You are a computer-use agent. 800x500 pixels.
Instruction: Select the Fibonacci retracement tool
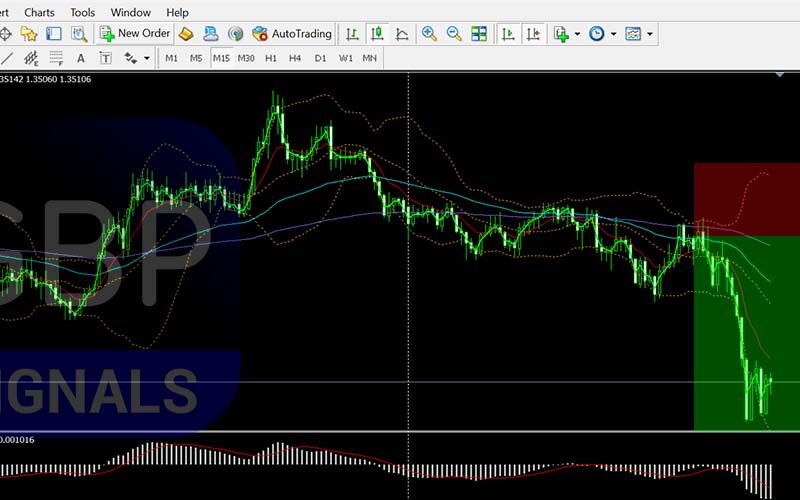click(56, 58)
